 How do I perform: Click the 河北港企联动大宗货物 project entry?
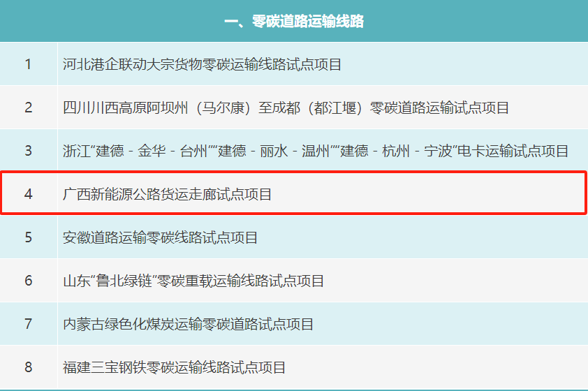pyautogui.click(x=202, y=65)
